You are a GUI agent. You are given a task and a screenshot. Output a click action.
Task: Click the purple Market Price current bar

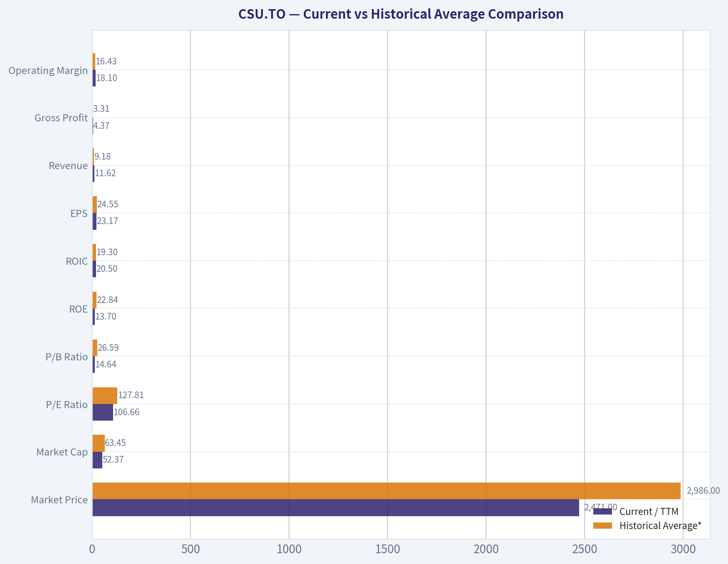(x=336, y=507)
